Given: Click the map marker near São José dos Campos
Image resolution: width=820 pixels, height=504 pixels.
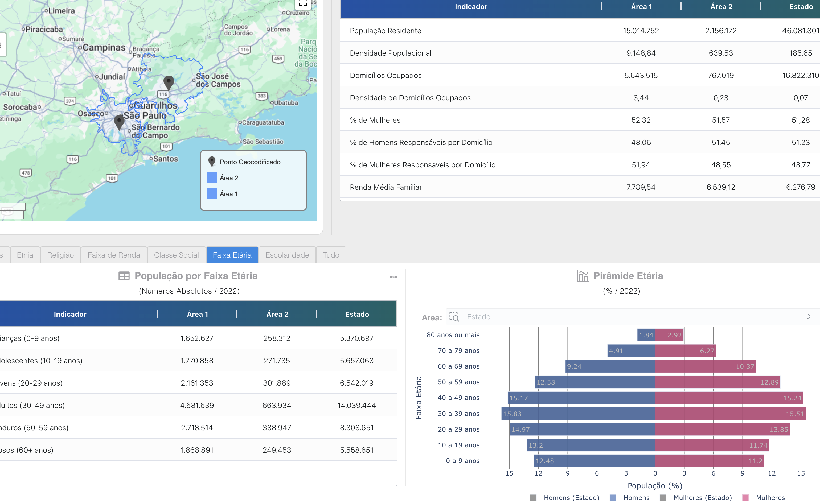Looking at the screenshot, I should point(169,83).
